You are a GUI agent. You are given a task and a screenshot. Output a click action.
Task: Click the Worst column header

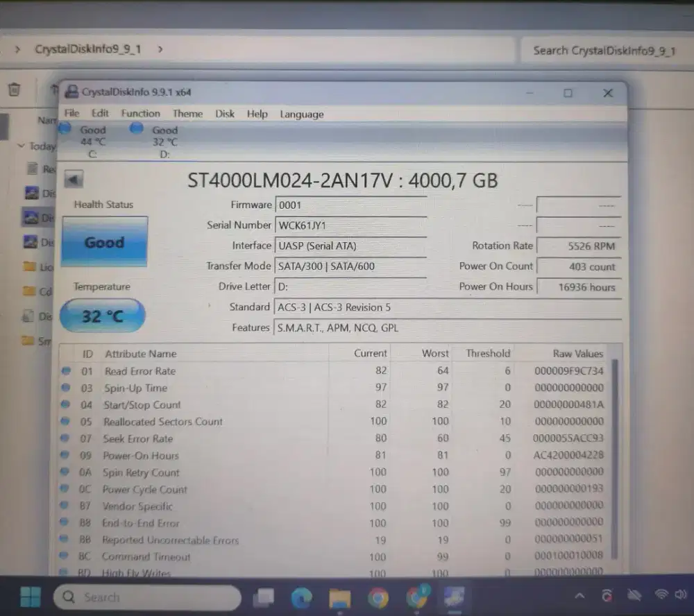435,353
